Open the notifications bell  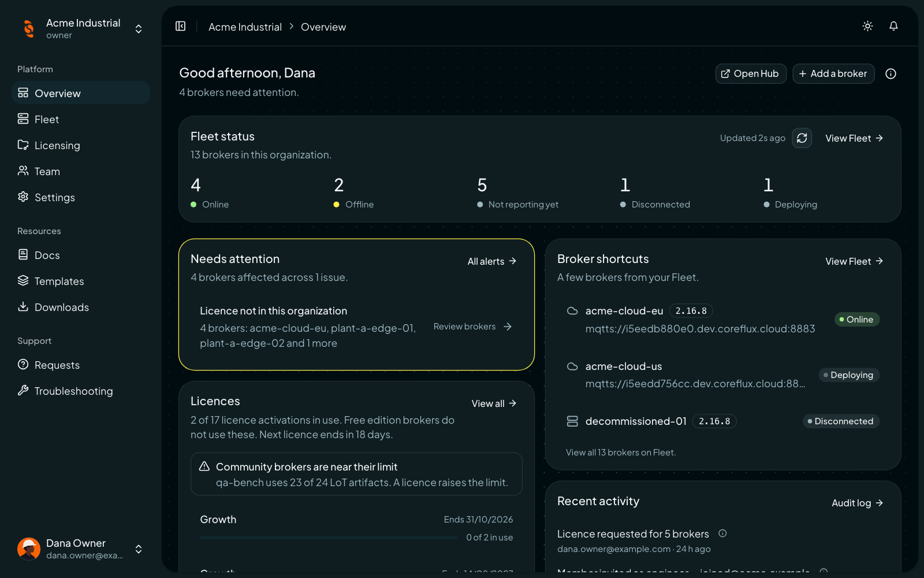pyautogui.click(x=893, y=26)
